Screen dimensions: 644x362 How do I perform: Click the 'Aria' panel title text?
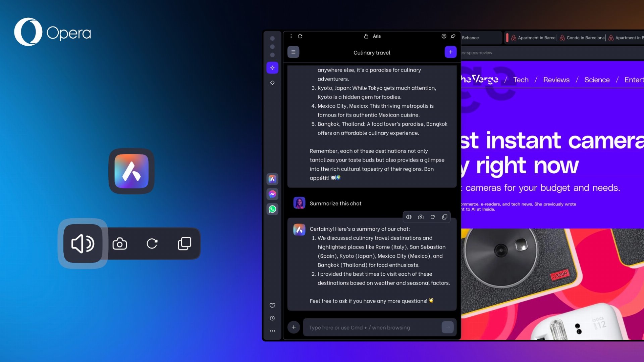click(x=377, y=36)
